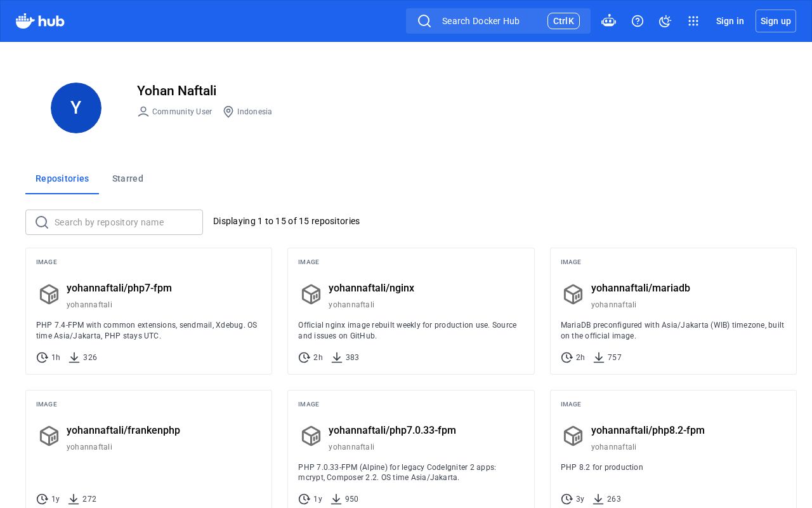Click the nginx repository cube icon
The height and width of the screenshot is (508, 812).
point(311,294)
